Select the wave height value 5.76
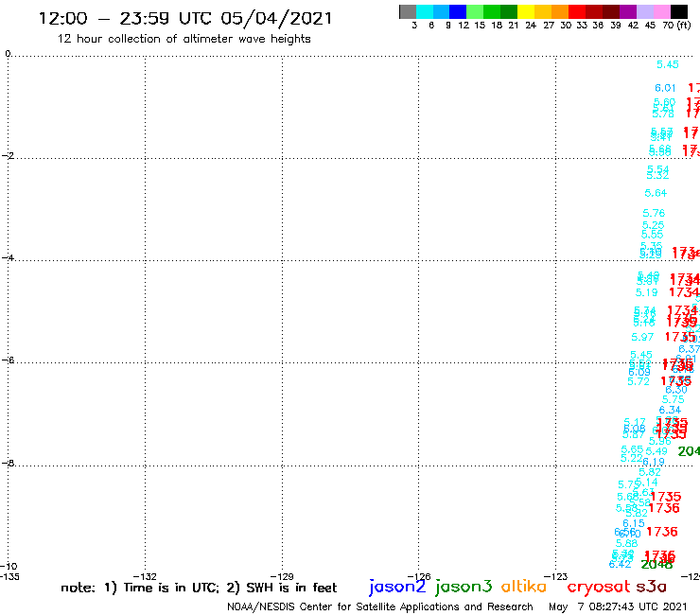 pos(654,213)
